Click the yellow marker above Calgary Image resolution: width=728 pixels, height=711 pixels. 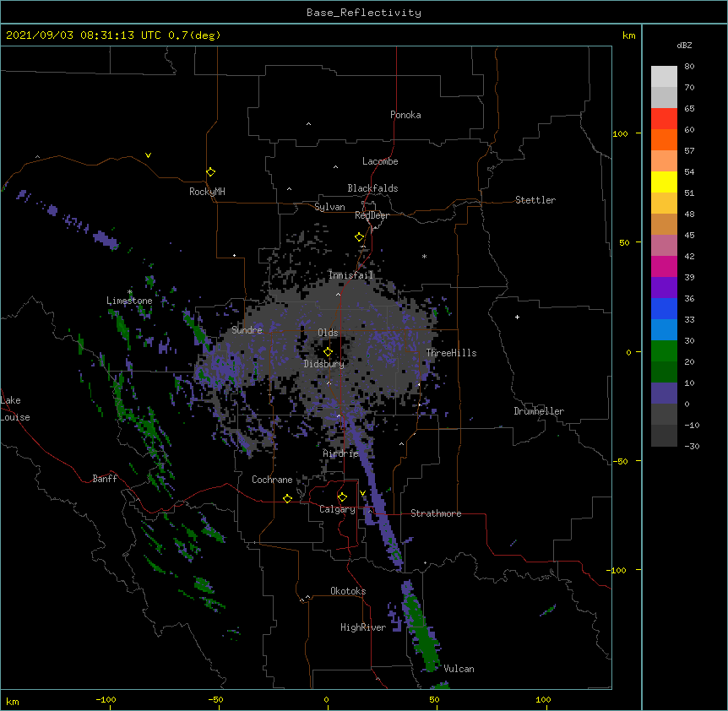pyautogui.click(x=342, y=497)
